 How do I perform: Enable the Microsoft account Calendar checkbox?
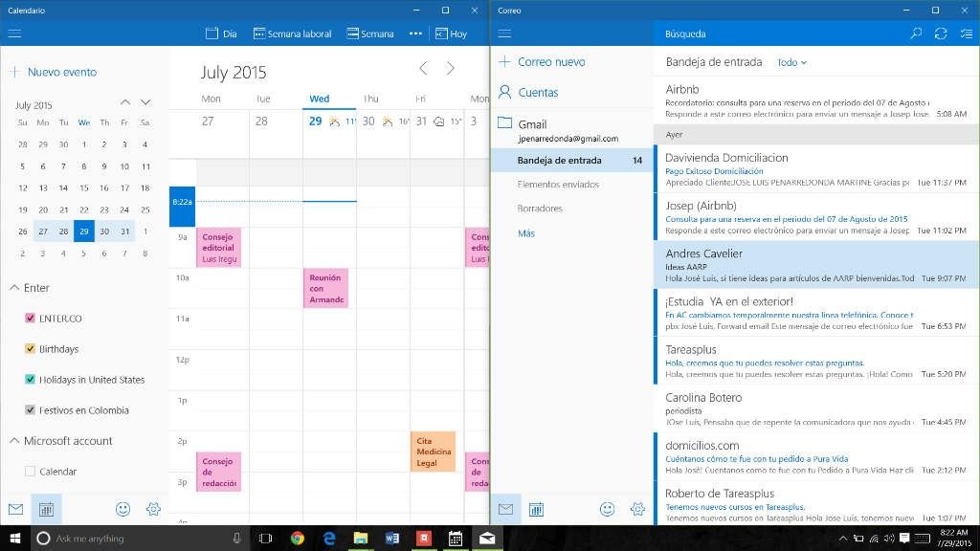pyautogui.click(x=30, y=471)
